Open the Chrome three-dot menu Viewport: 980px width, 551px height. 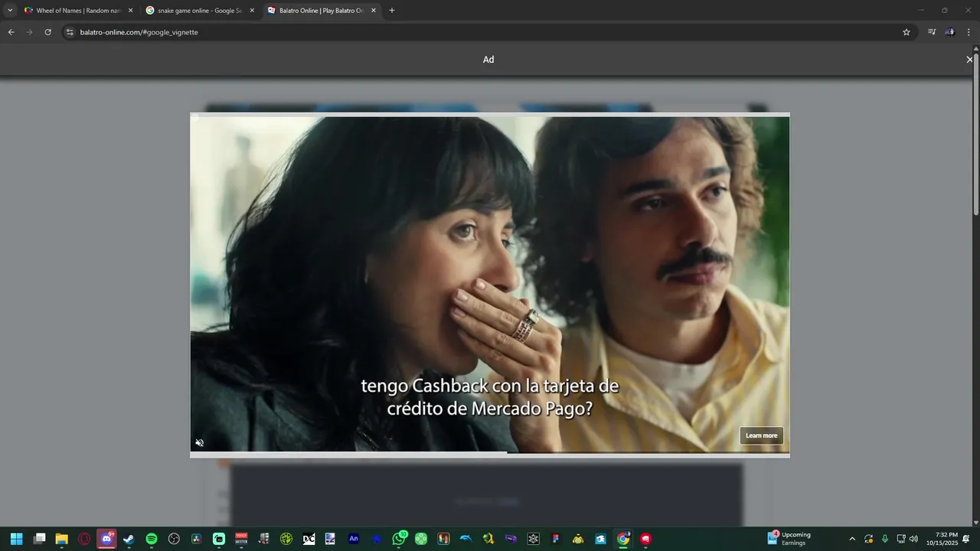coord(969,32)
